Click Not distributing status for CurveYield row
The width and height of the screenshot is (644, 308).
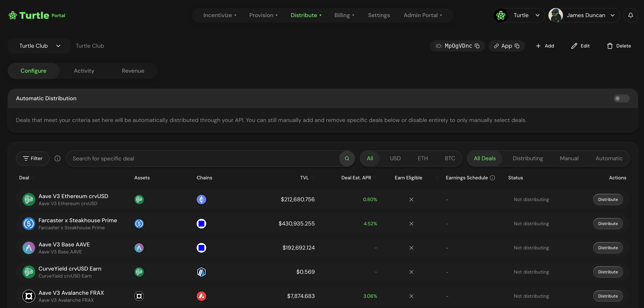[x=531, y=272]
